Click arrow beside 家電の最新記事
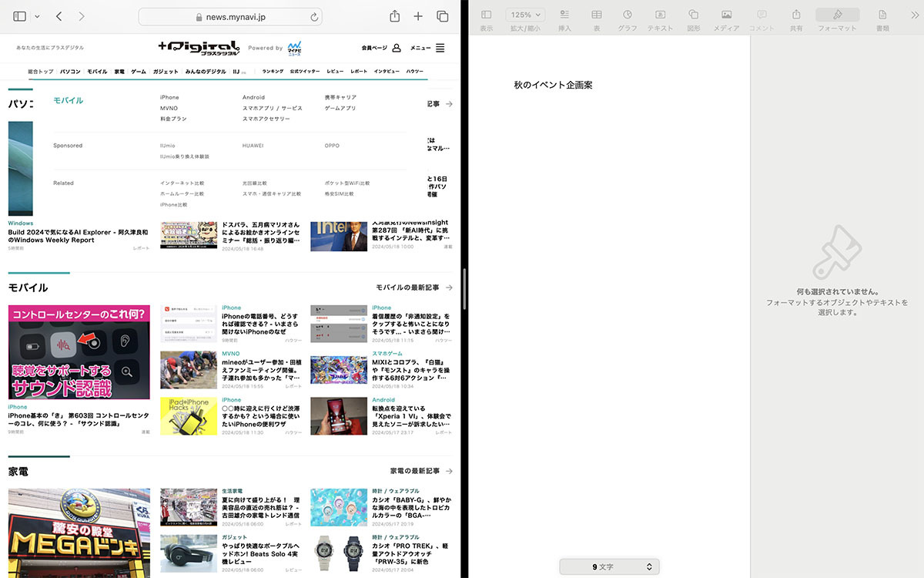The height and width of the screenshot is (578, 924). coord(449,471)
